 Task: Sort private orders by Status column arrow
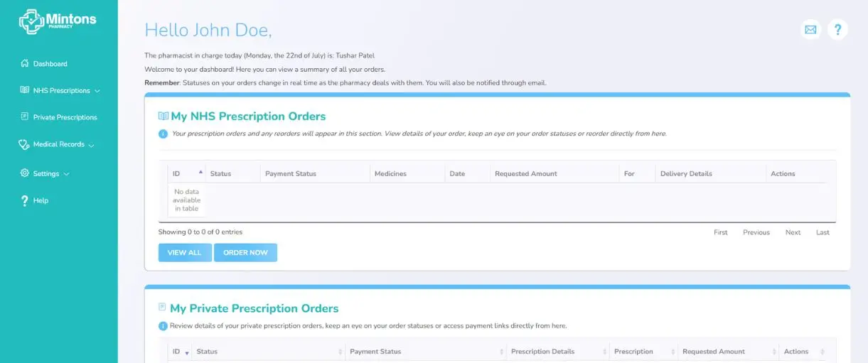point(341,352)
